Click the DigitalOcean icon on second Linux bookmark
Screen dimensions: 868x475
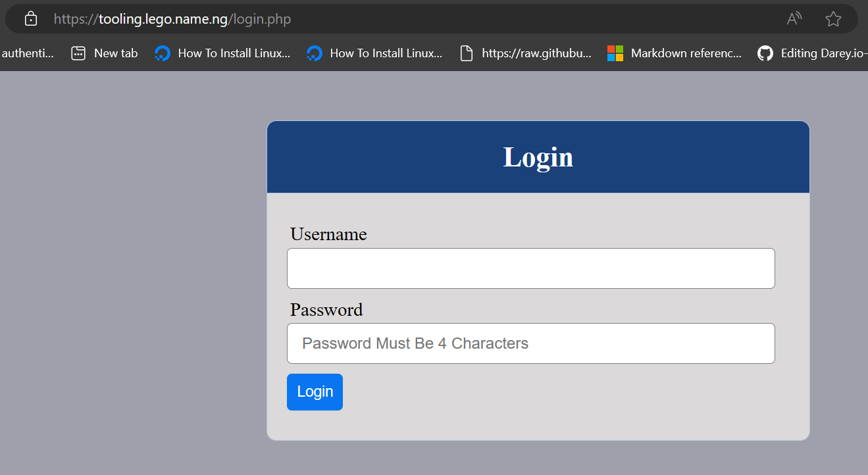(314, 53)
